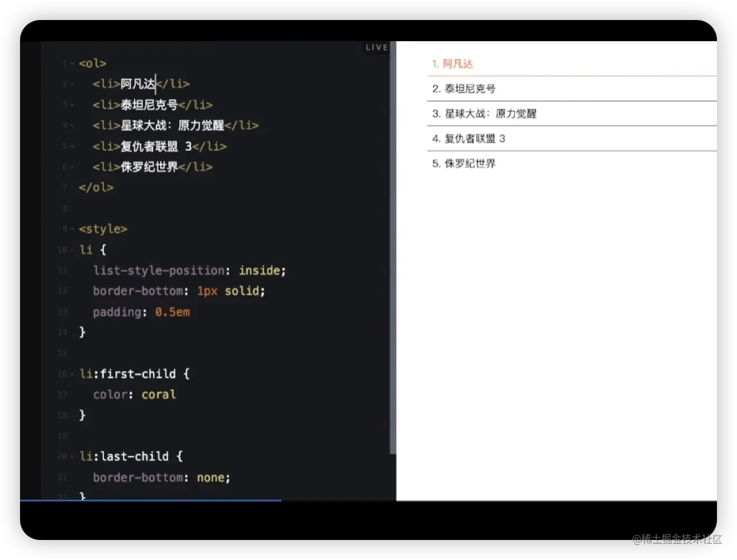
Task: Click 泰坦尼克号 text in code line 3
Action: coord(149,105)
